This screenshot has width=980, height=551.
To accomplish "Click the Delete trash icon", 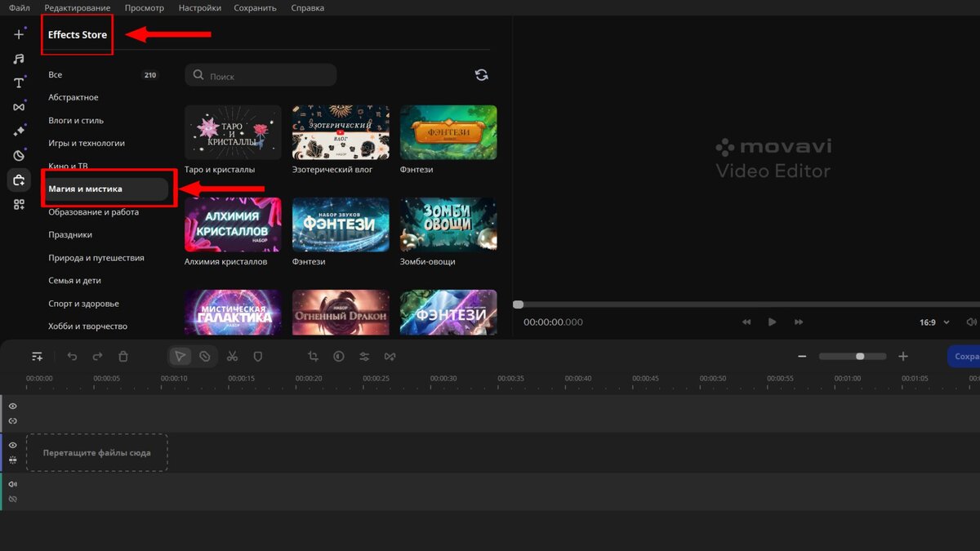I will pyautogui.click(x=123, y=357).
